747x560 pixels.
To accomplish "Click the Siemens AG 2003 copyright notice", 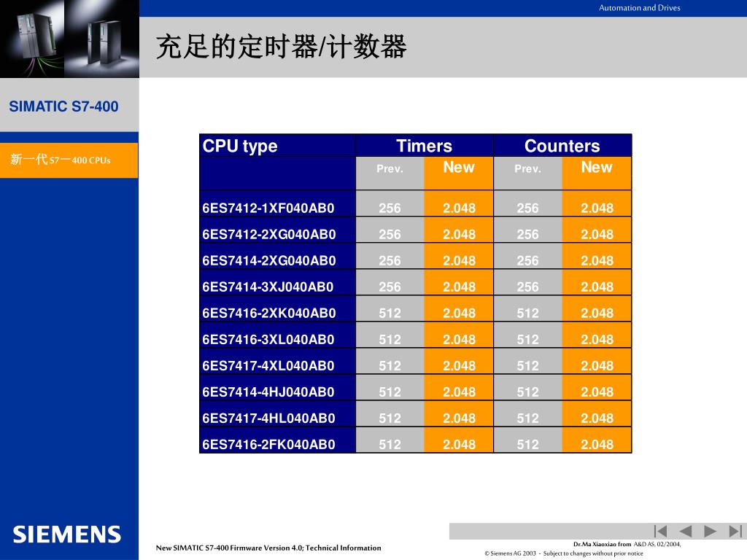I will pos(564,553).
